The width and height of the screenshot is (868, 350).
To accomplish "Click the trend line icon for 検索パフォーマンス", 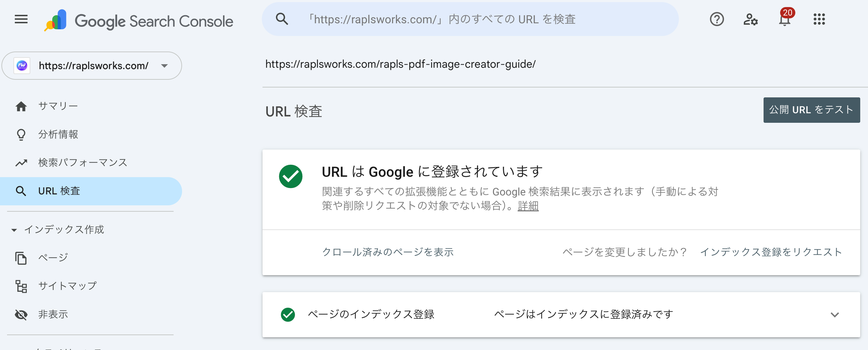I will [x=21, y=163].
